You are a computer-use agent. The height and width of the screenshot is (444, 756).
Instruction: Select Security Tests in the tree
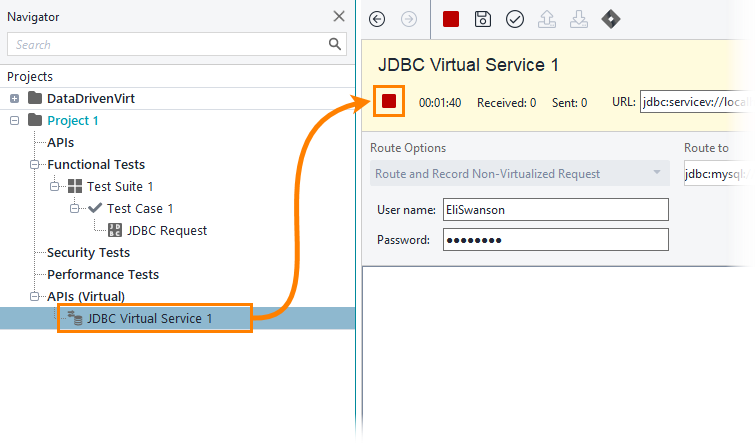click(x=88, y=252)
